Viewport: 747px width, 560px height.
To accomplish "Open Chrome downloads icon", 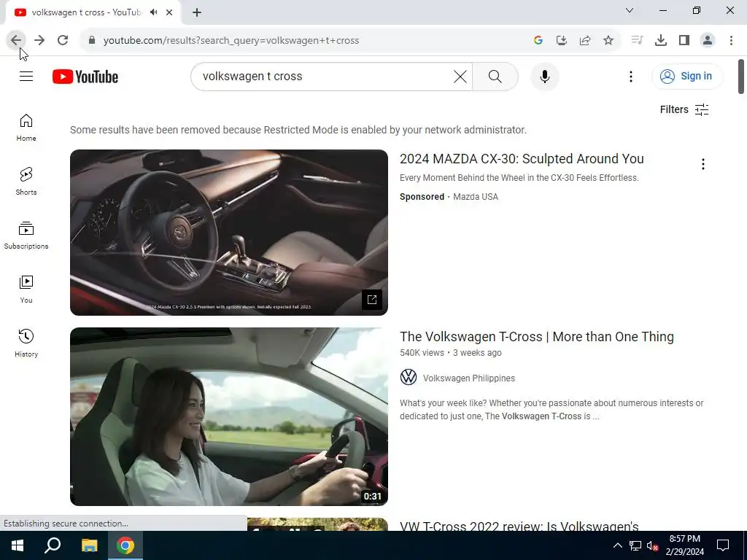I will tap(661, 41).
